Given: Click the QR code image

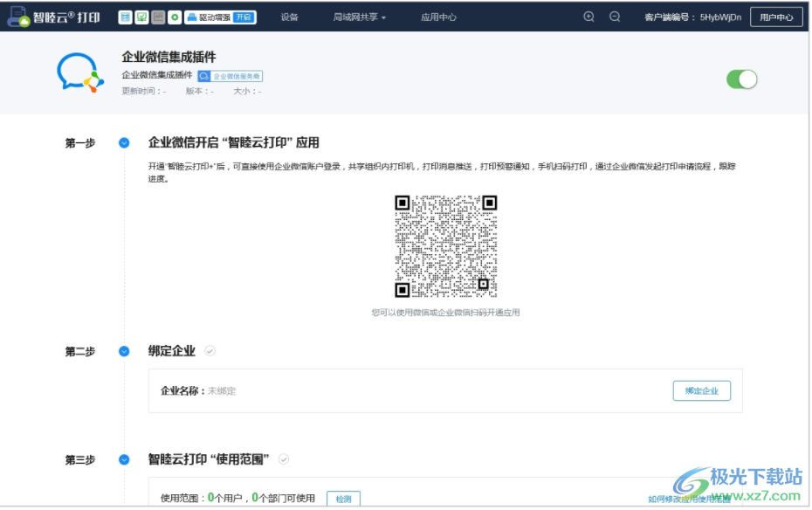Looking at the screenshot, I should pos(446,246).
